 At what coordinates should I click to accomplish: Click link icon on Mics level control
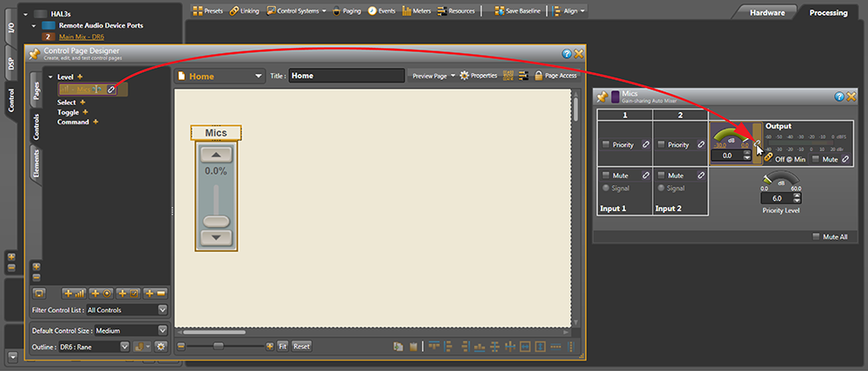pyautogui.click(x=110, y=89)
